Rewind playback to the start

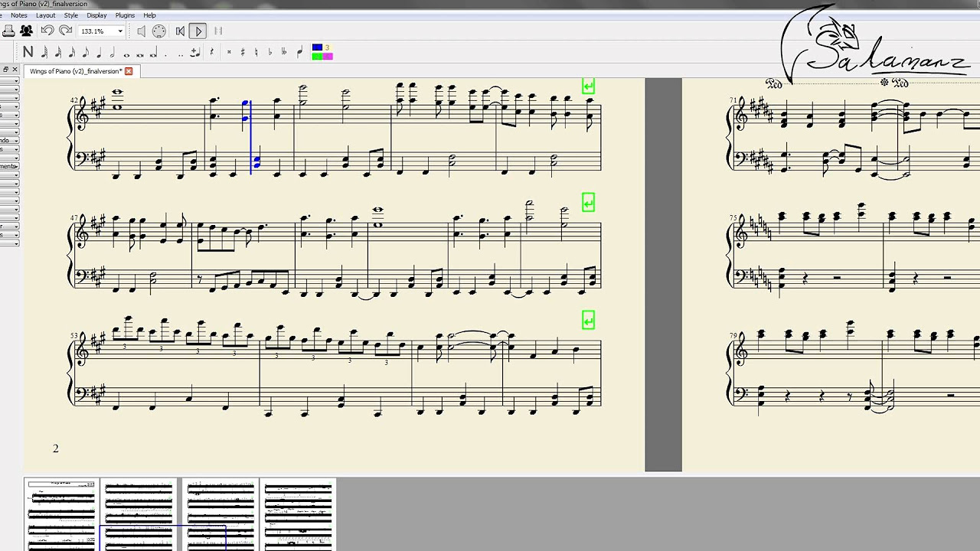pos(180,31)
